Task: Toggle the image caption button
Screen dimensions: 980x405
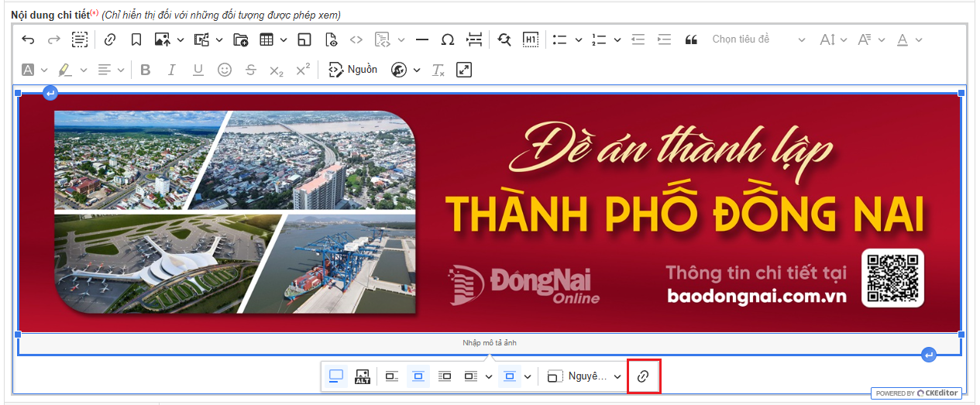Action: [x=336, y=376]
